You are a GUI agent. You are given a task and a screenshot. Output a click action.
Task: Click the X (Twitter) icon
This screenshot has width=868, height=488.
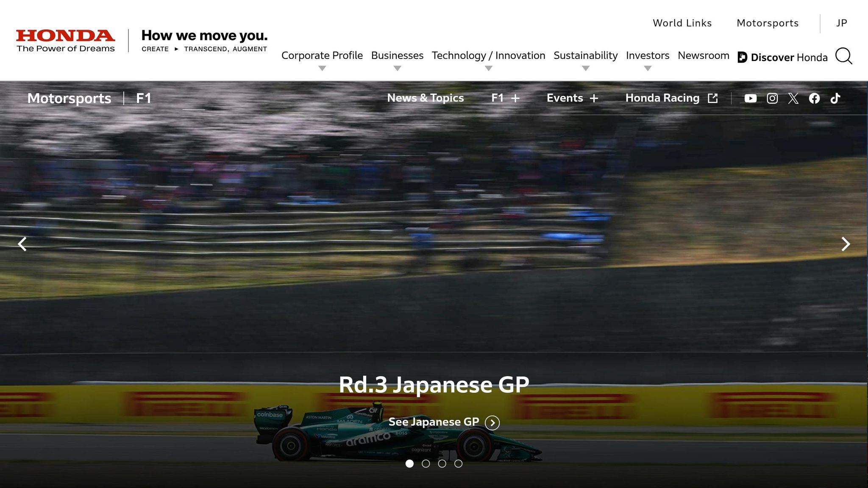(x=793, y=98)
